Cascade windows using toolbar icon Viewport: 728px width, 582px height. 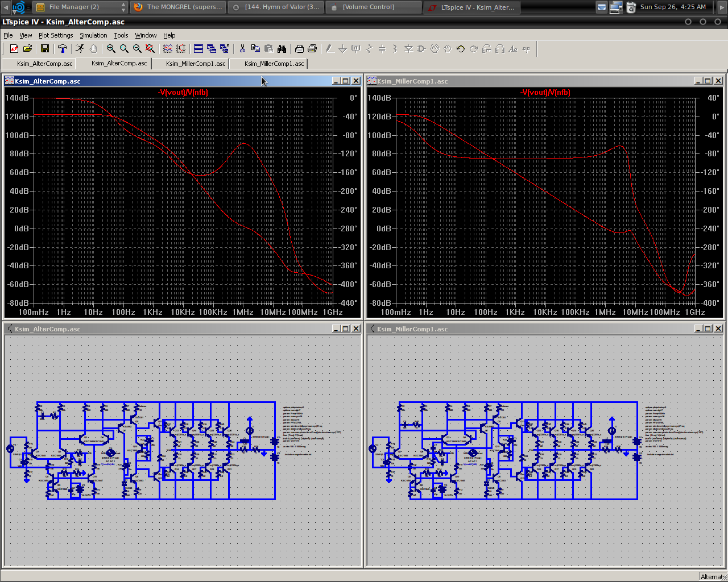[212, 49]
